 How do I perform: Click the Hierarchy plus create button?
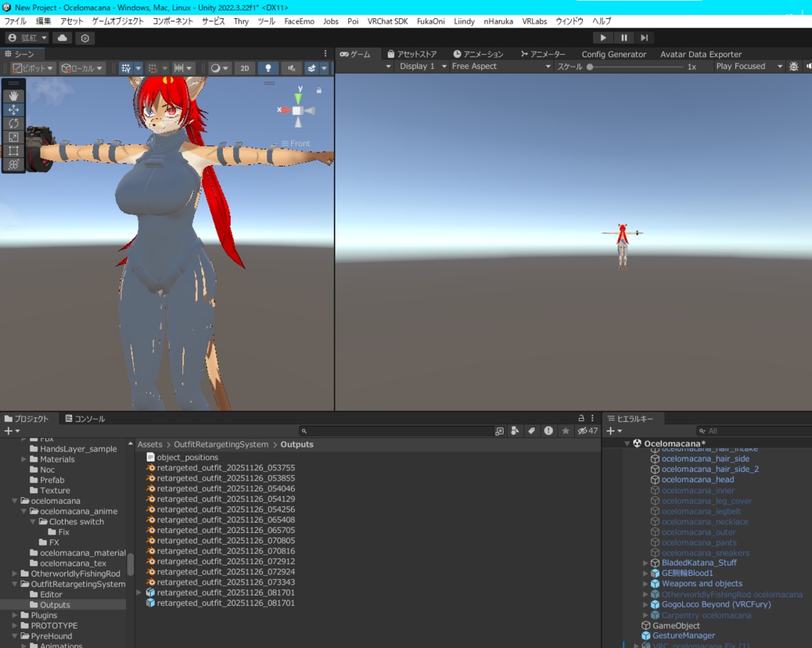(x=614, y=431)
